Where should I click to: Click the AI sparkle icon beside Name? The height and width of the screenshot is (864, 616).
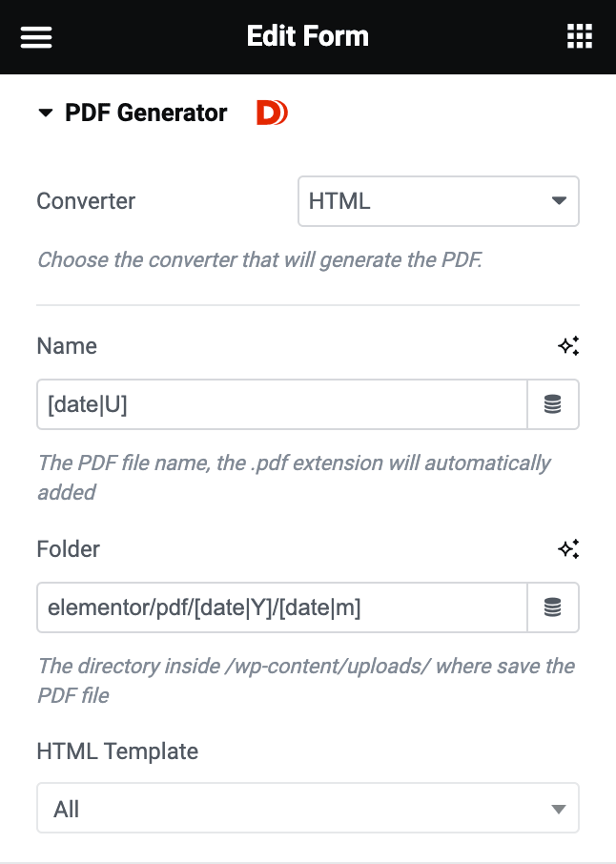[x=568, y=346]
